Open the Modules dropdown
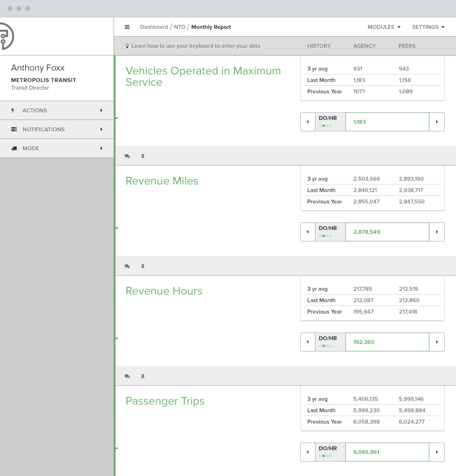 (x=384, y=27)
